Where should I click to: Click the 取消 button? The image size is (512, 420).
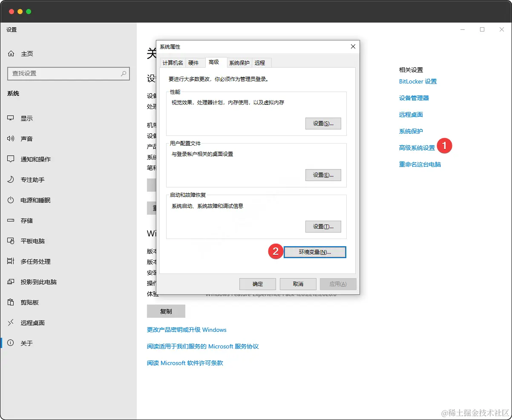pyautogui.click(x=298, y=284)
